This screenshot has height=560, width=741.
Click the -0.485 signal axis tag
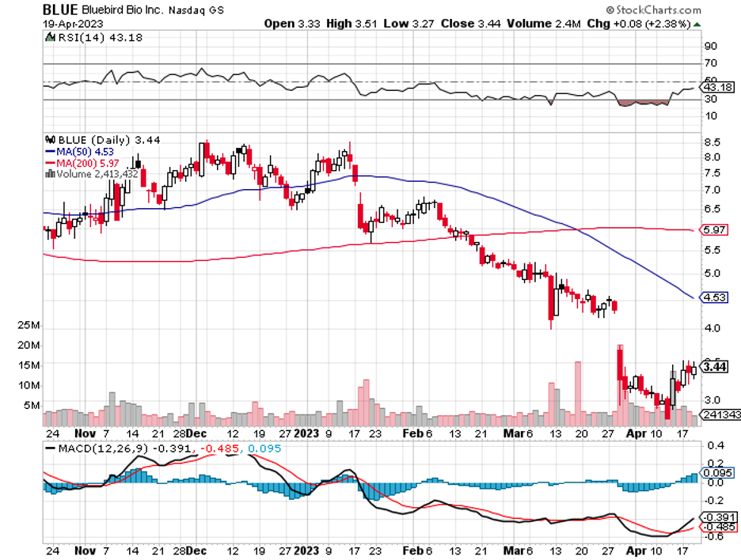pos(720,527)
